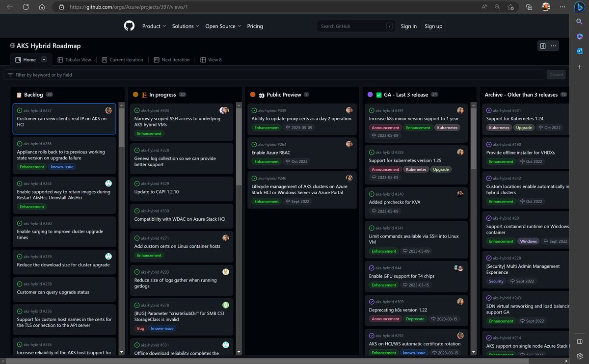Customize the sidebar with the plus icon
This screenshot has width=589, height=364.
point(579,67)
